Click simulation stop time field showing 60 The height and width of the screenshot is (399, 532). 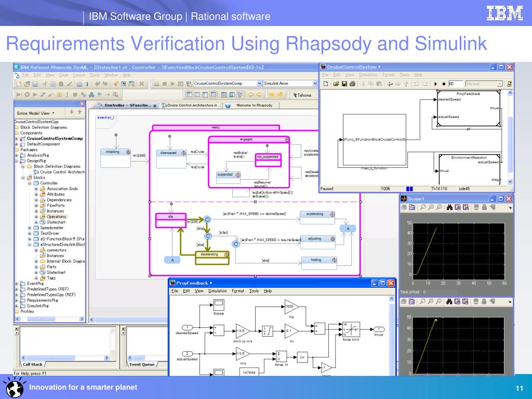(455, 84)
